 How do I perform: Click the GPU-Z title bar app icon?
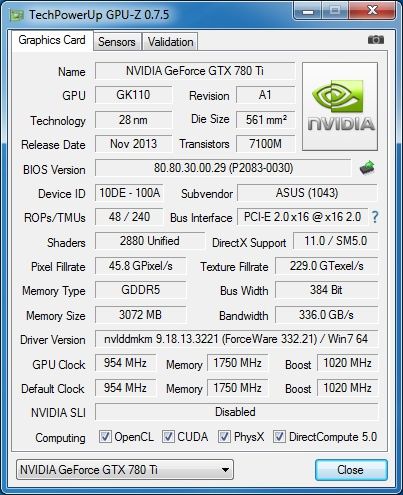pos(16,15)
